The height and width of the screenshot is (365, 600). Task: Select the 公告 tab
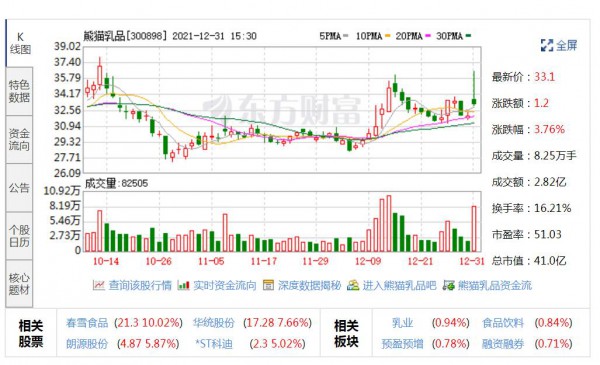(x=19, y=188)
